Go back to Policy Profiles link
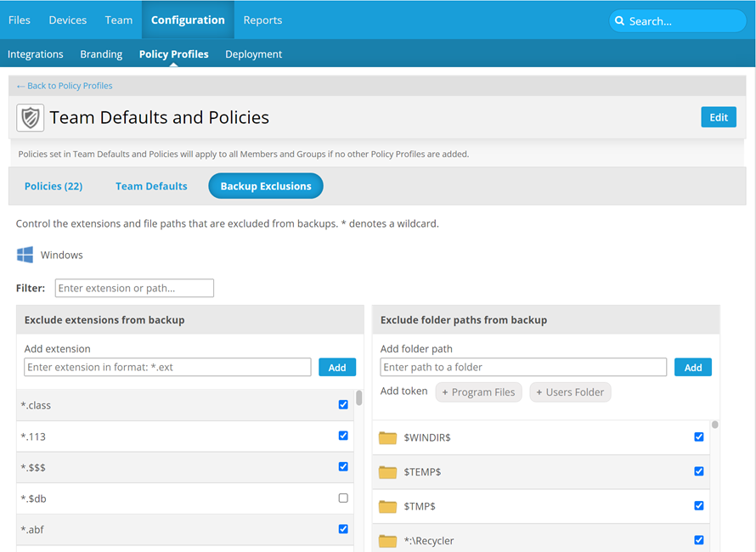This screenshot has width=756, height=552. pyautogui.click(x=65, y=86)
